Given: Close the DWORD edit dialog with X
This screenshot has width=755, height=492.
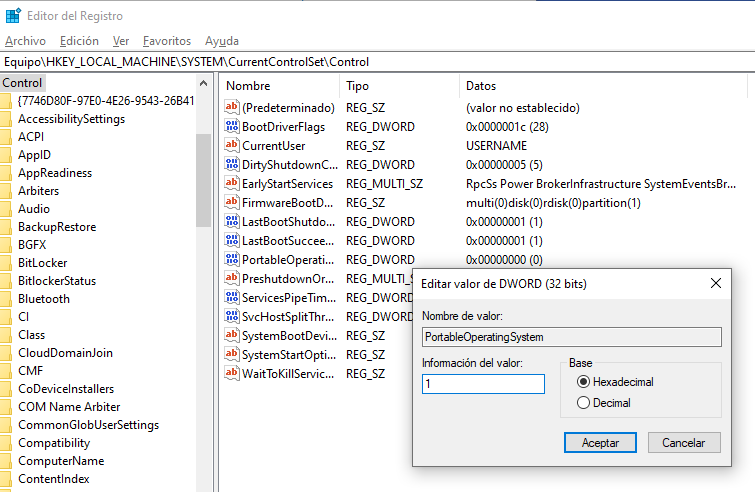Looking at the screenshot, I should 716,284.
